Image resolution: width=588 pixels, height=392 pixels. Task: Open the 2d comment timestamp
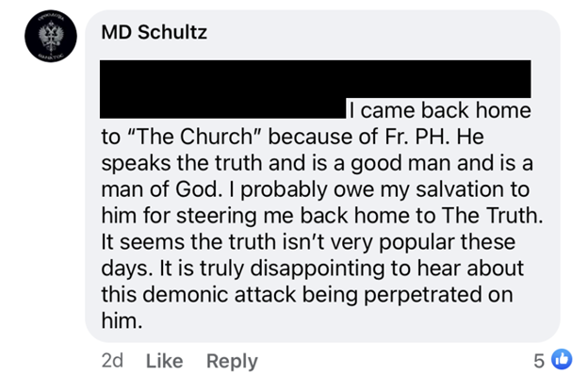[112, 361]
